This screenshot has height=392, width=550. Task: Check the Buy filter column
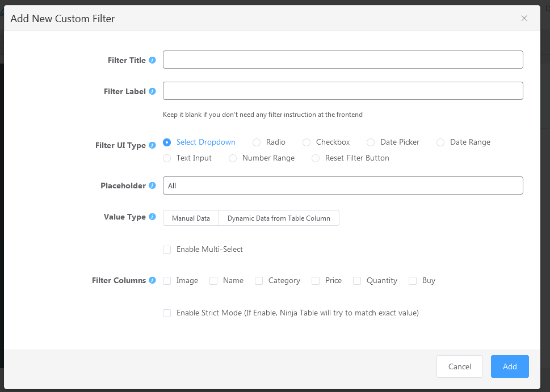[413, 280]
